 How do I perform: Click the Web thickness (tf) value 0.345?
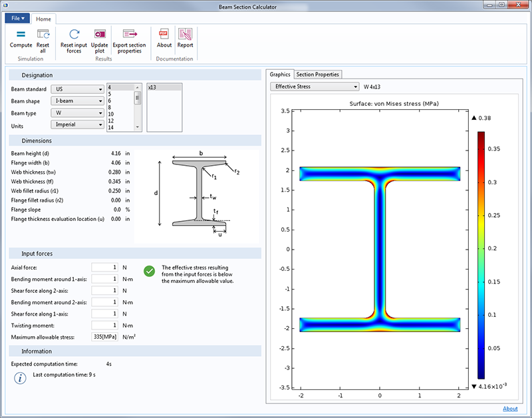[x=114, y=181]
